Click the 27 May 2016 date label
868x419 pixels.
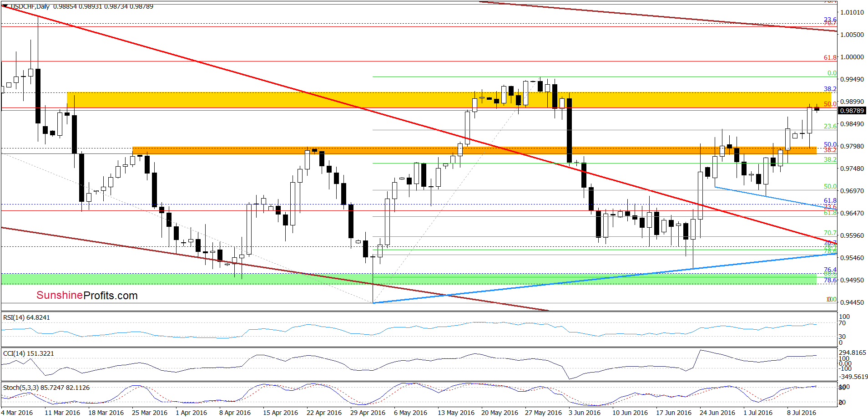point(544,413)
